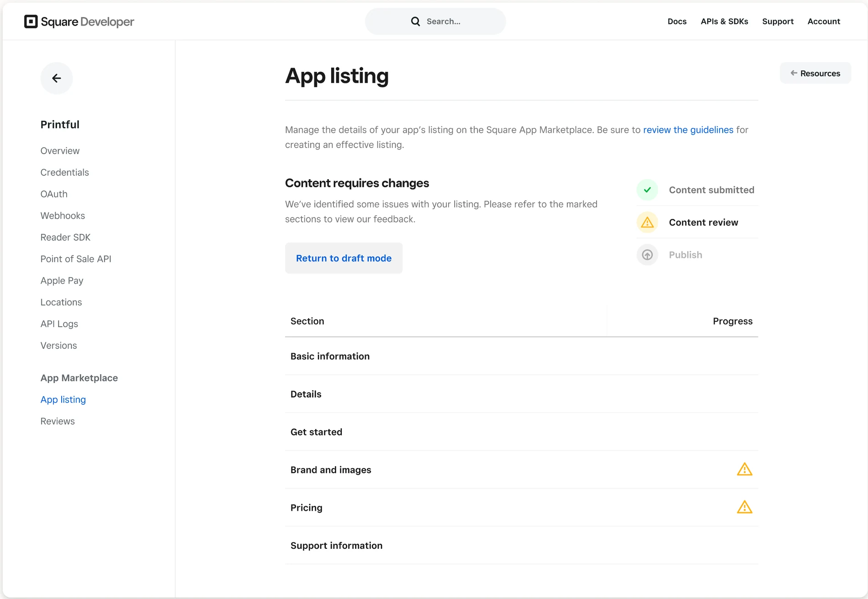The width and height of the screenshot is (868, 599).
Task: Open Versions in the sidebar
Action: pos(58,345)
